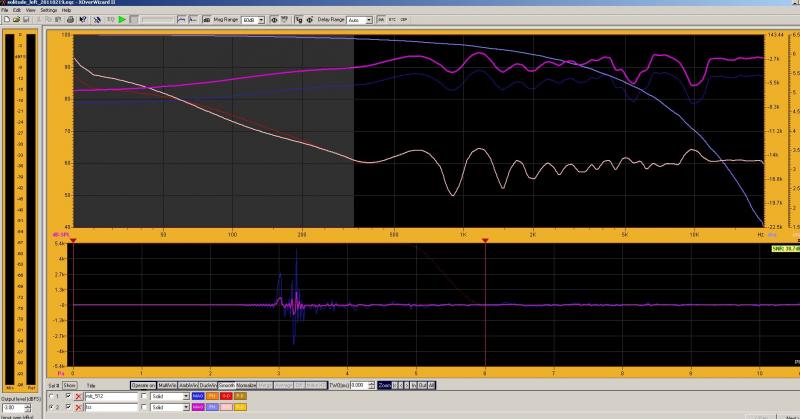Open line style dropdown for mls_512
The height and width of the screenshot is (419, 800).
(x=187, y=396)
